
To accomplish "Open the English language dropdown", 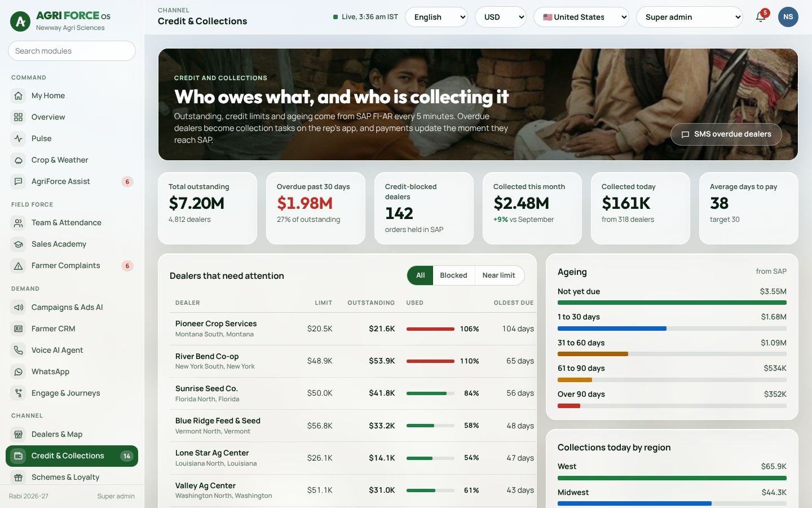I will coord(436,17).
